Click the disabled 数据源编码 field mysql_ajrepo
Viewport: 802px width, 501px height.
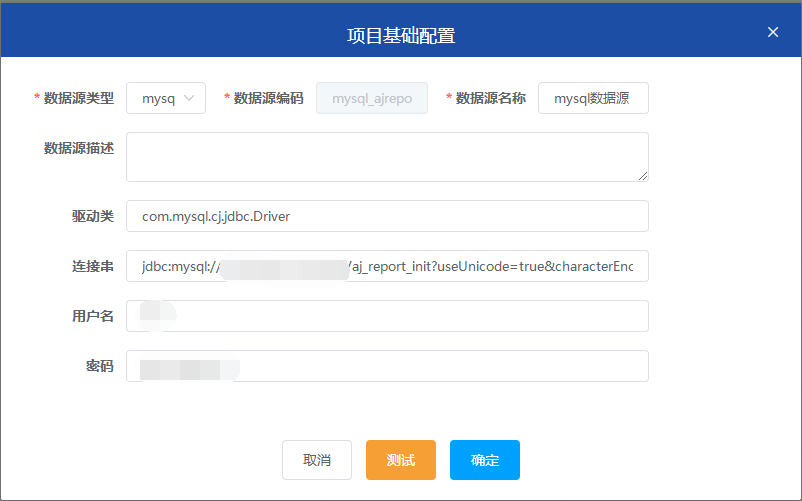(x=372, y=98)
